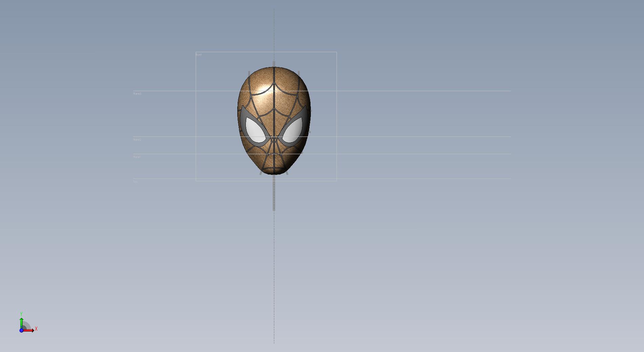
Task: Select the Front plane label
Action: [x=199, y=55]
